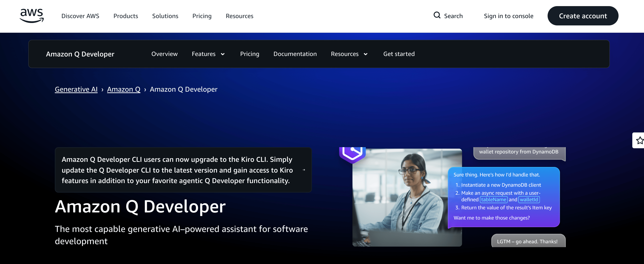
Task: Follow the Amazon Q breadcrumb link
Action: pyautogui.click(x=124, y=89)
